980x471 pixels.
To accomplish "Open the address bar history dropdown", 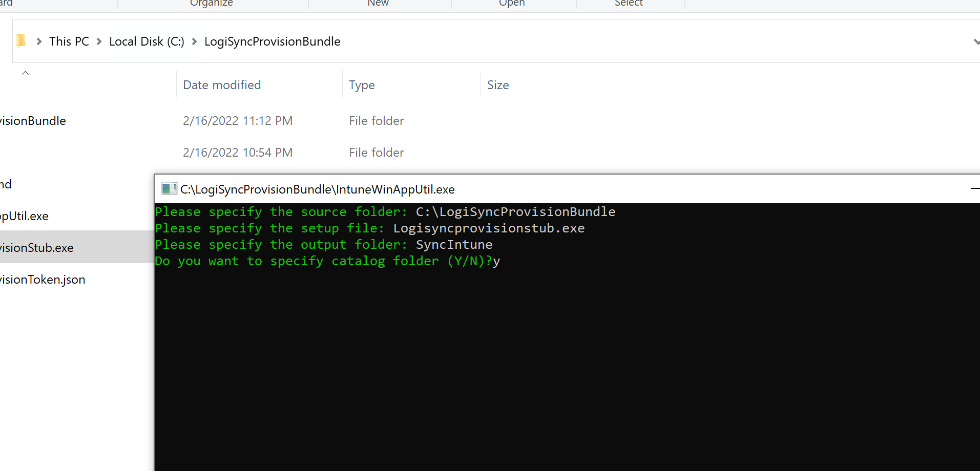I will coord(975,41).
